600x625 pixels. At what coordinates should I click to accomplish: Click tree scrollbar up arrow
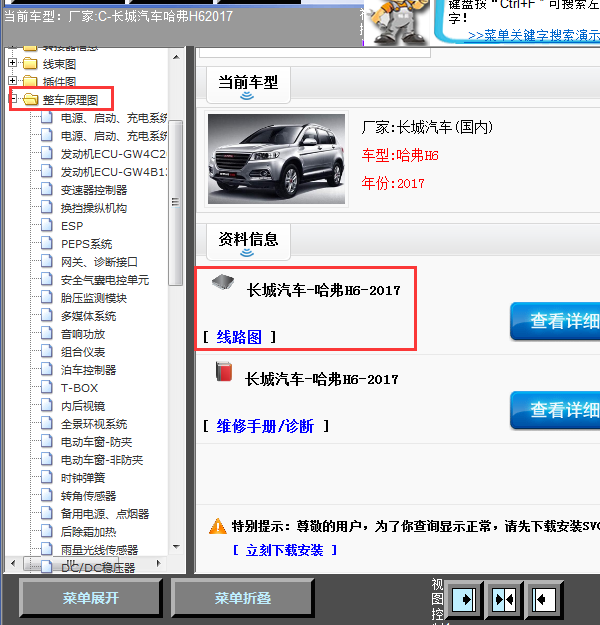pyautogui.click(x=176, y=57)
